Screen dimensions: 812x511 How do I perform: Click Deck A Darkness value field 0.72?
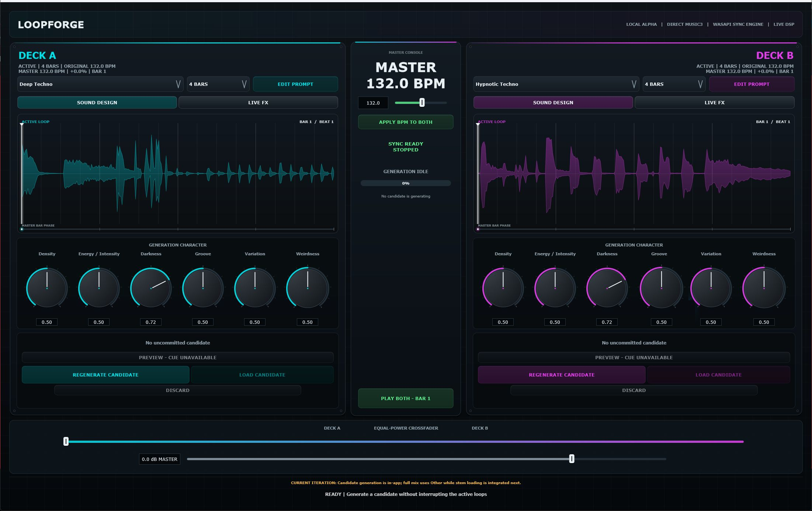pos(151,322)
